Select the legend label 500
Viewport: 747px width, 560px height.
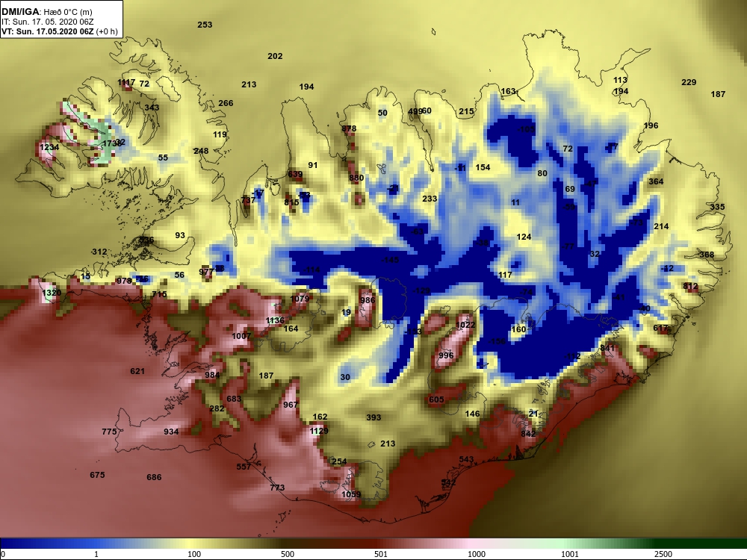pos(288,554)
